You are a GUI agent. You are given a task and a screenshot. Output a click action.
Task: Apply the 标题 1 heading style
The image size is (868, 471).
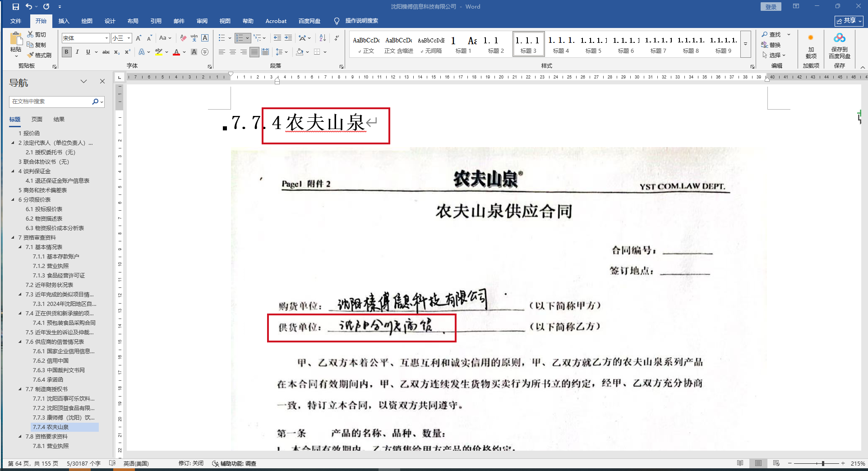[463, 44]
